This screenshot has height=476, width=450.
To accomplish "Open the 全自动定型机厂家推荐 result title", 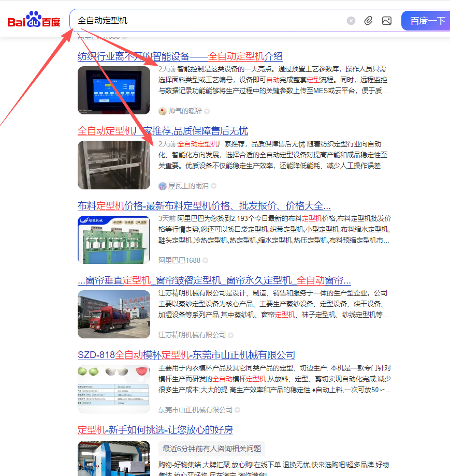I will (x=163, y=131).
